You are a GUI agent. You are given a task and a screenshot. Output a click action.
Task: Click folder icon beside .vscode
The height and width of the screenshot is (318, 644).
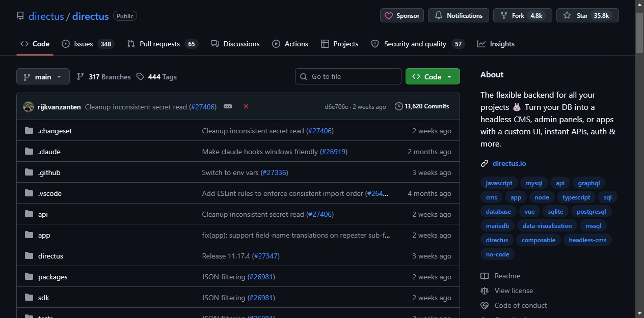pos(29,193)
